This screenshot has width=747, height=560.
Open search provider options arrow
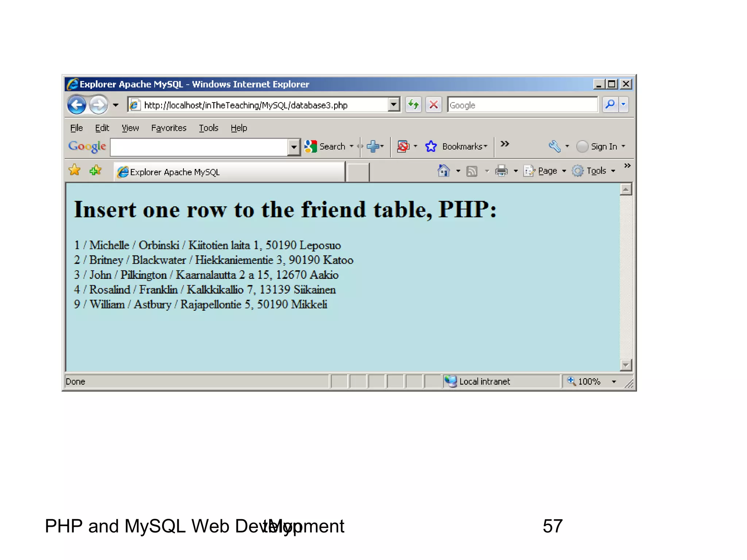(x=624, y=105)
